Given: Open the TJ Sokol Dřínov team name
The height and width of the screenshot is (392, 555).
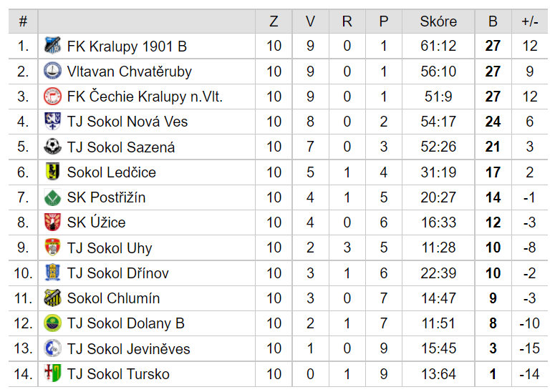Looking at the screenshot, I should click(118, 273).
